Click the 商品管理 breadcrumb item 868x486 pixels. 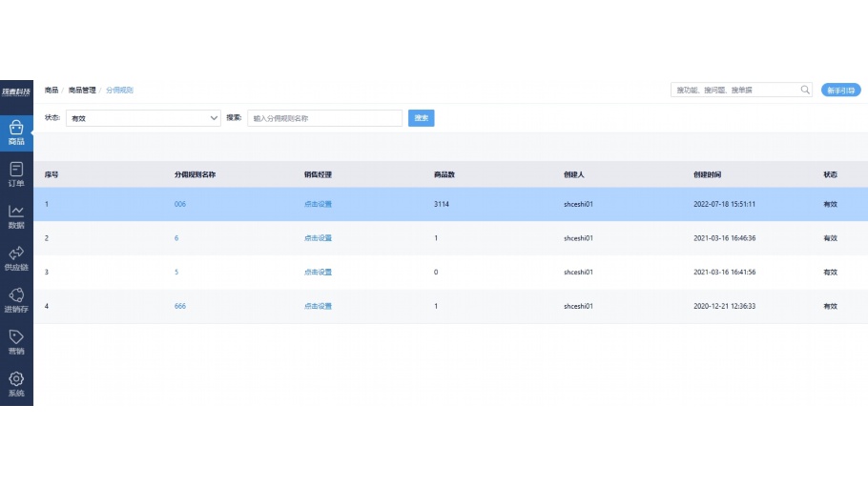point(82,90)
